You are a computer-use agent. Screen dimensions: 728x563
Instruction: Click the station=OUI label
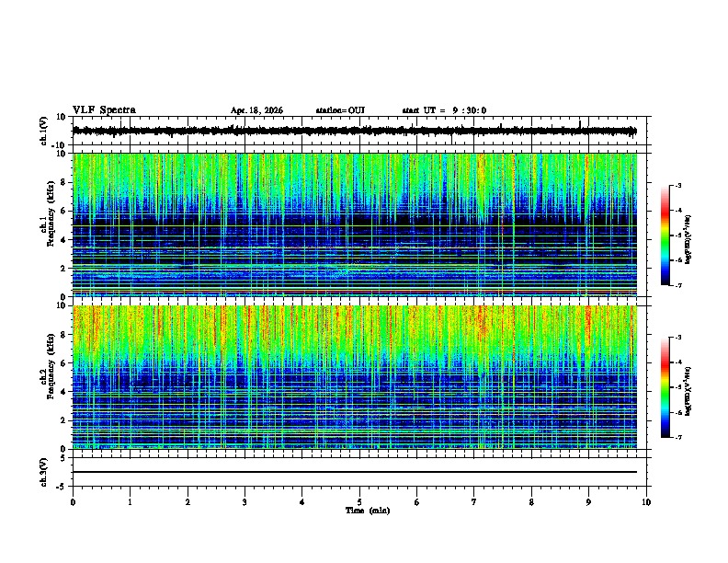click(340, 110)
